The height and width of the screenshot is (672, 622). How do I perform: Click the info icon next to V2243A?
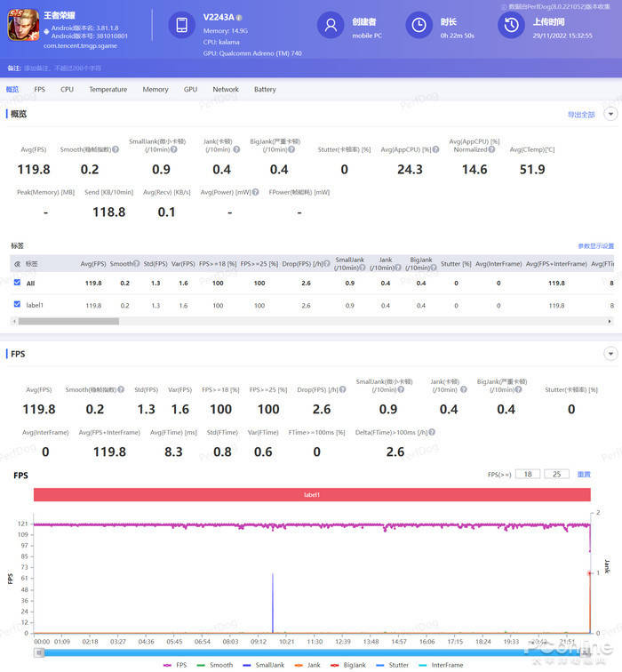239,18
